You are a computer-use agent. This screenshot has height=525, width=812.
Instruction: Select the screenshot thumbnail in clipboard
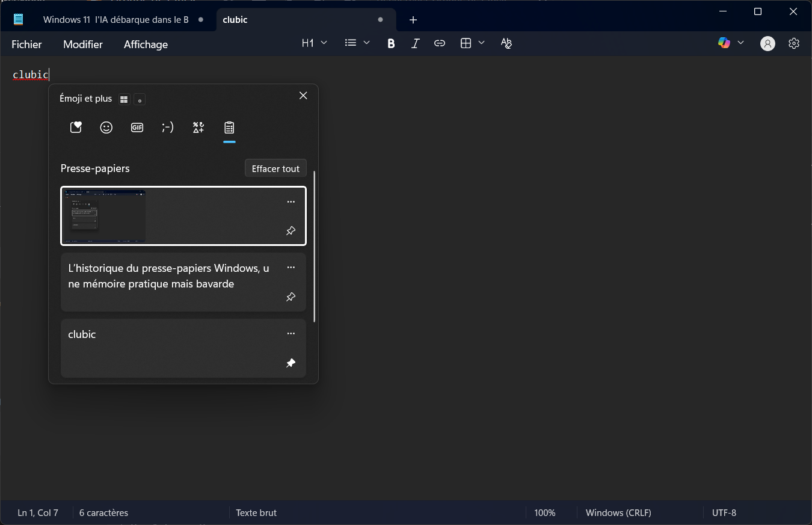pyautogui.click(x=104, y=216)
